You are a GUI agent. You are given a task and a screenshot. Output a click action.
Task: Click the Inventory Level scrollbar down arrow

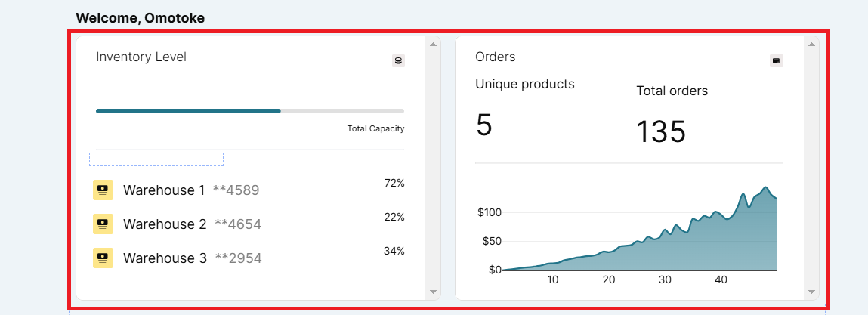pos(433,292)
